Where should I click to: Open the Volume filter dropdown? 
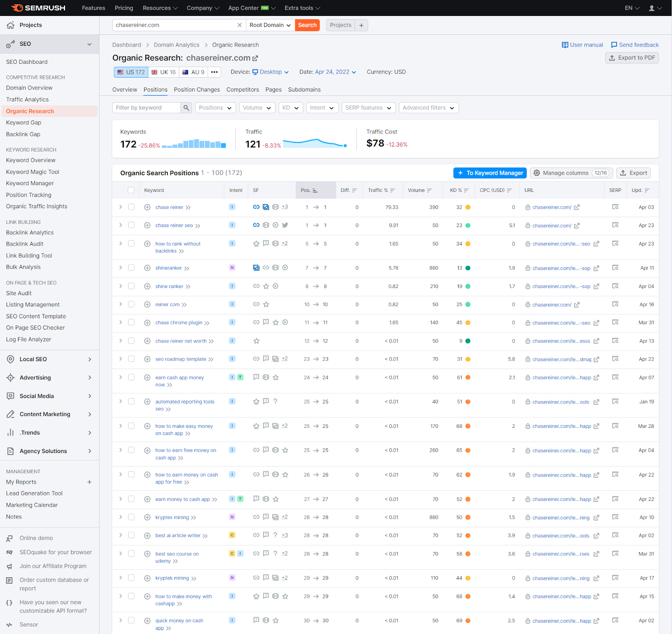[x=257, y=108]
